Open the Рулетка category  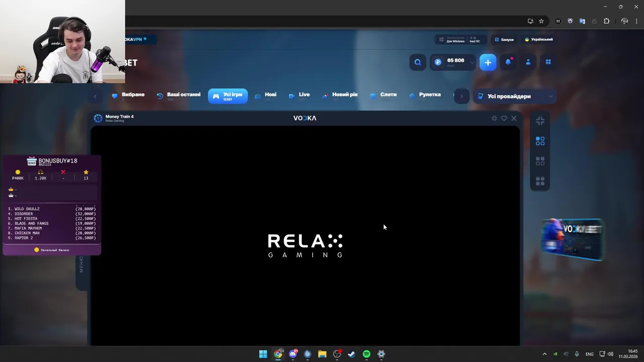[x=425, y=96]
